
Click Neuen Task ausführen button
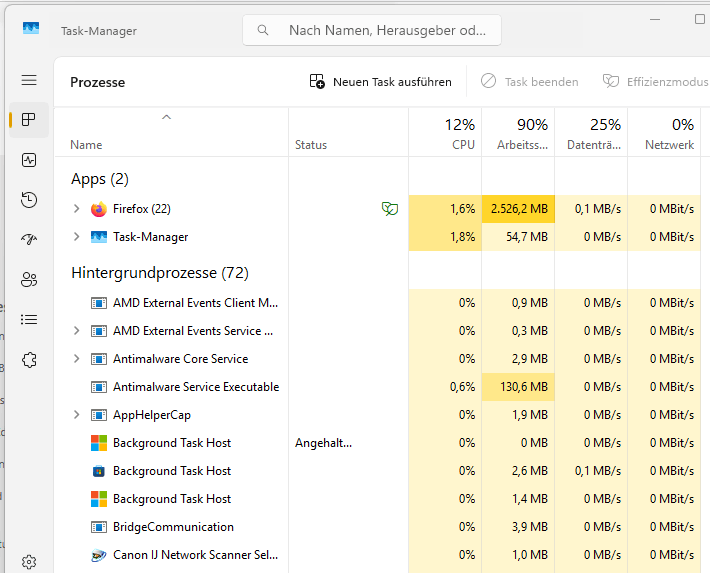click(x=380, y=82)
